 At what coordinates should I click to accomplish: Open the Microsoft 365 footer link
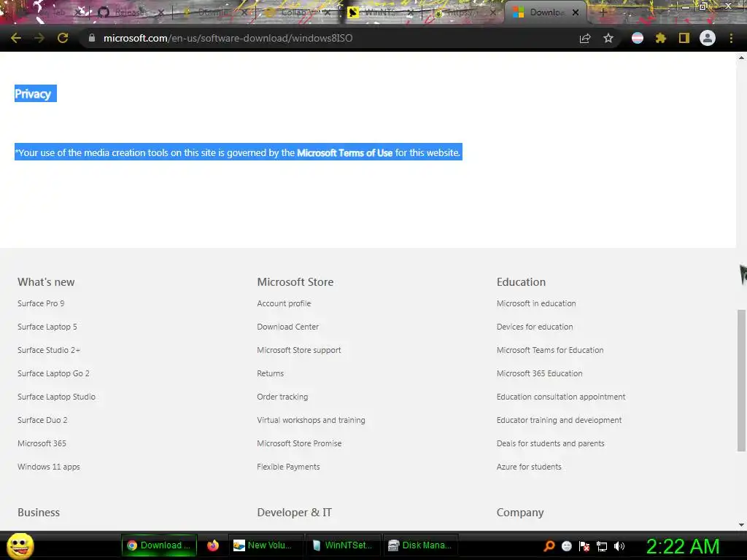(42, 443)
